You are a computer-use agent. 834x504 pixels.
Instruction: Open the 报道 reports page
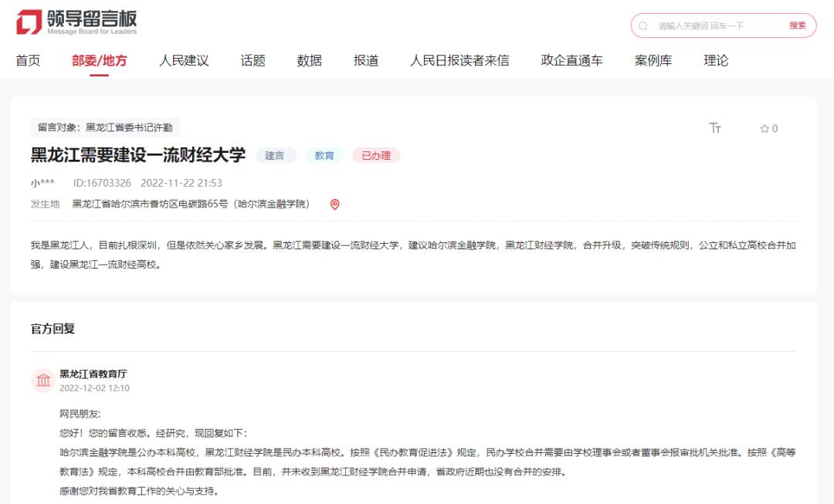(366, 61)
